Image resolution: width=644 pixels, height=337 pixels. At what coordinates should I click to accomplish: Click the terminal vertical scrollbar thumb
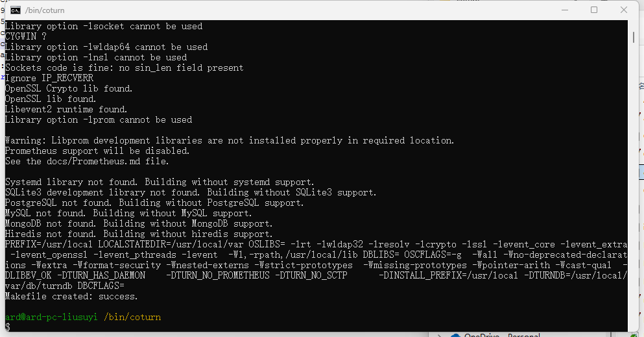(634, 37)
